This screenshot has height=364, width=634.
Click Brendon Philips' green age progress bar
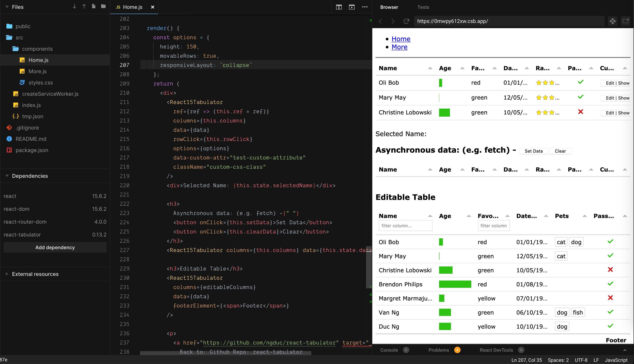coord(455,284)
